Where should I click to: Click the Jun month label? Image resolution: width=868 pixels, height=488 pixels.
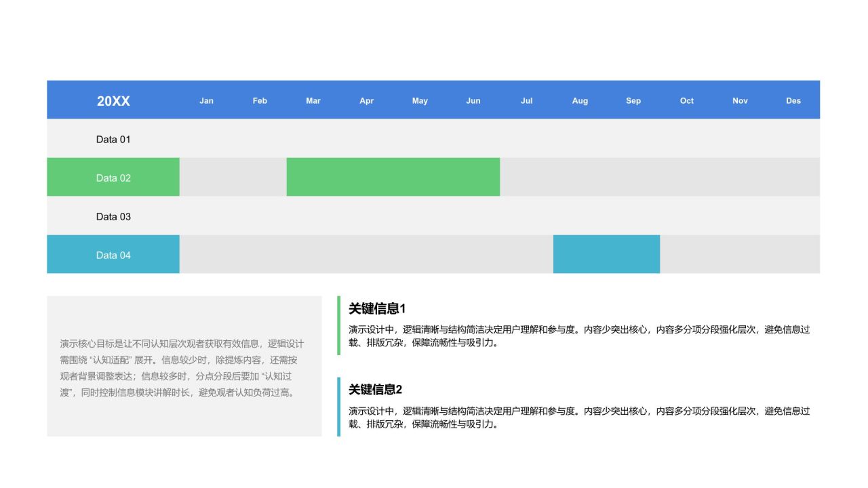click(473, 101)
